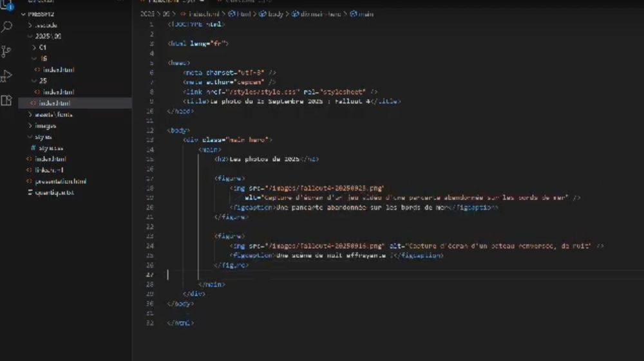Screen dimensions: 644x361
Task: Open index.html inside folder 25
Action: point(59,92)
